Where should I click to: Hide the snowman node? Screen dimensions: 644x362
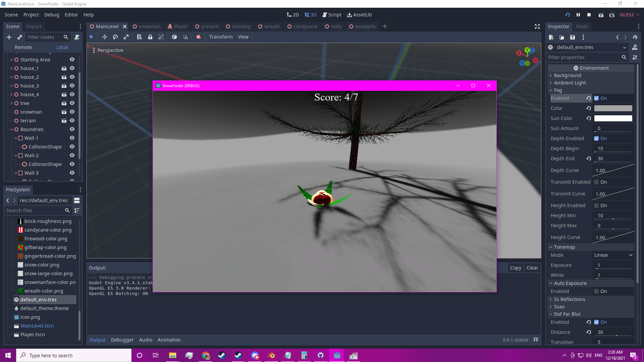[72, 112]
